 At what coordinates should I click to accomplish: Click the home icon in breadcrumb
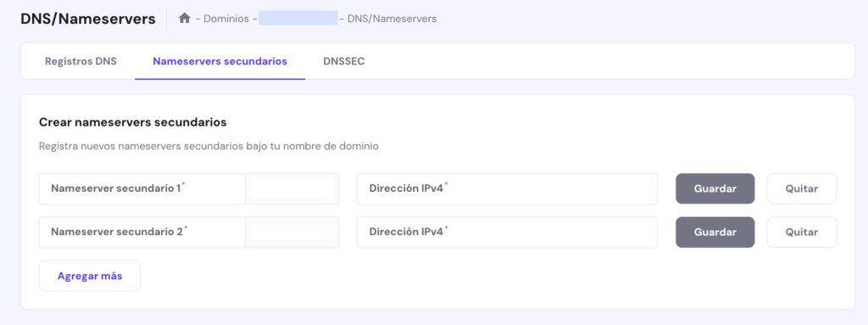(x=184, y=19)
